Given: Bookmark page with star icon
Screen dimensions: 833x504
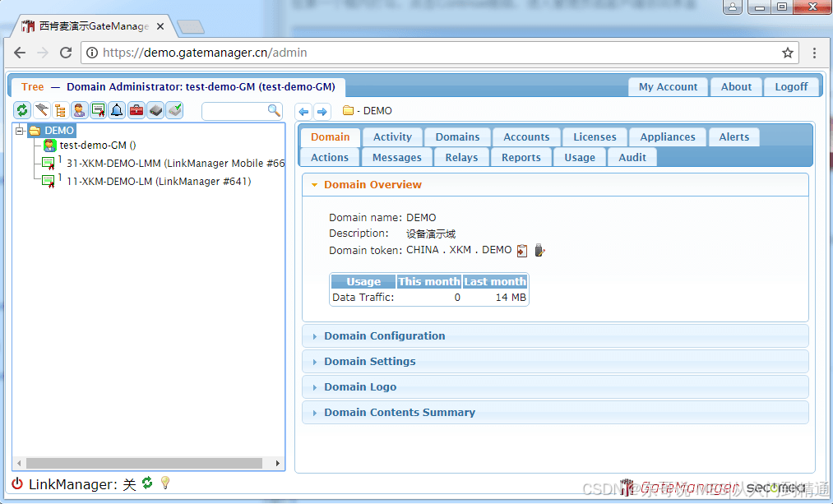Looking at the screenshot, I should tap(787, 53).
